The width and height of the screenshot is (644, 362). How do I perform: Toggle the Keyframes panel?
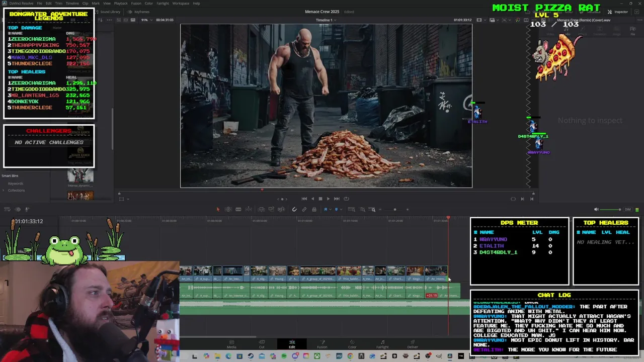(139, 12)
